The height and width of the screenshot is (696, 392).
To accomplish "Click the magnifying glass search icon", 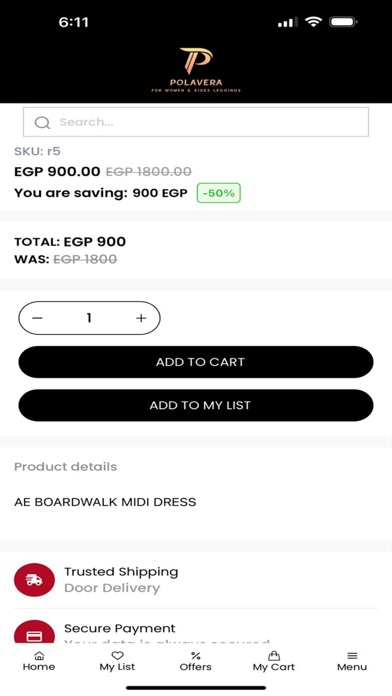I will (x=42, y=123).
